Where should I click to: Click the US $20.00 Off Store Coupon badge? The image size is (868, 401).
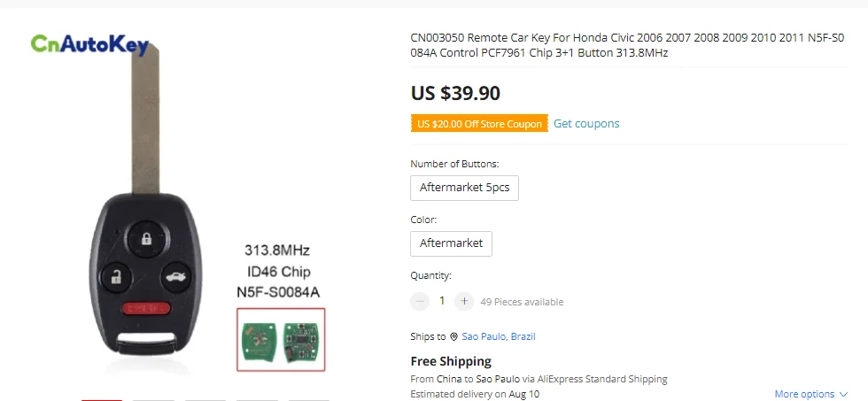(479, 124)
